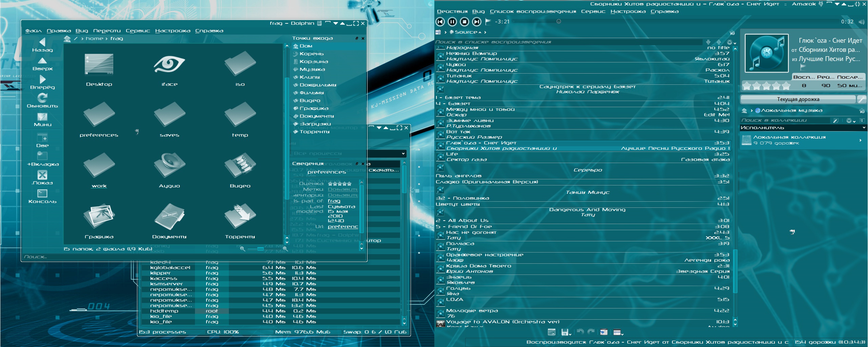The image size is (868, 347).
Task: Click zoom out magnifier in Dolphin status bar
Action: [242, 249]
